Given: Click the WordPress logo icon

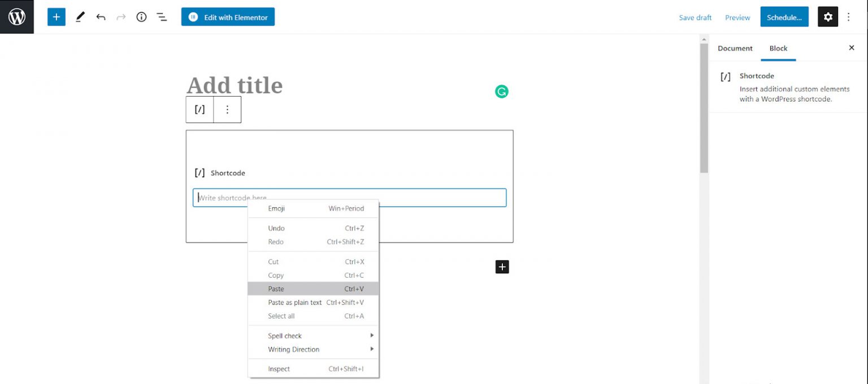Looking at the screenshot, I should [x=17, y=17].
